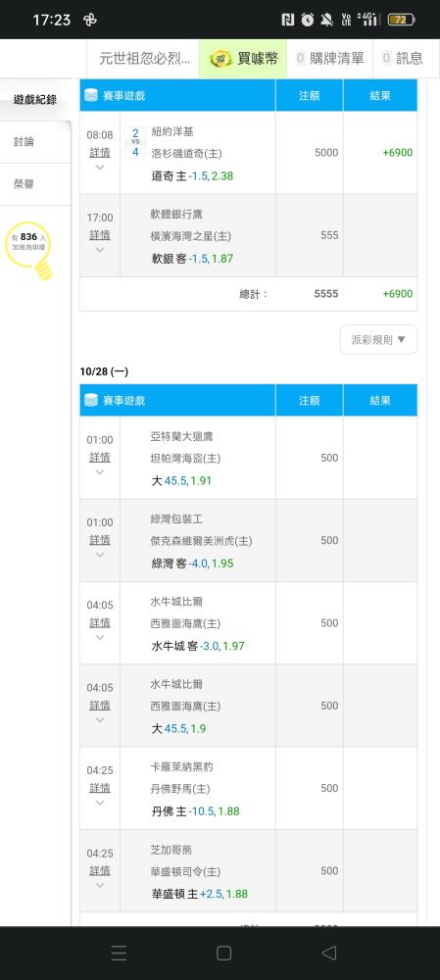This screenshot has width=440, height=980.
Task: Expand the chevron under the 17:00 game
Action: (100, 249)
